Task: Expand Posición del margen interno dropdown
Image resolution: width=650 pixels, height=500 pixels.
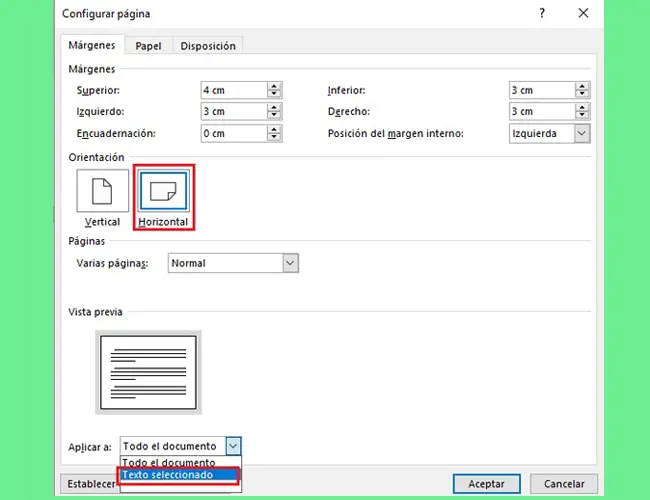Action: (x=582, y=133)
